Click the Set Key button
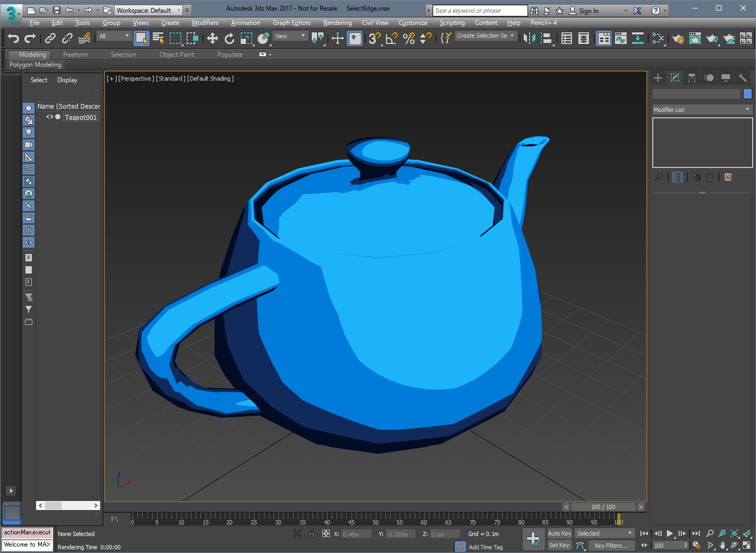756x553 pixels. (x=559, y=545)
